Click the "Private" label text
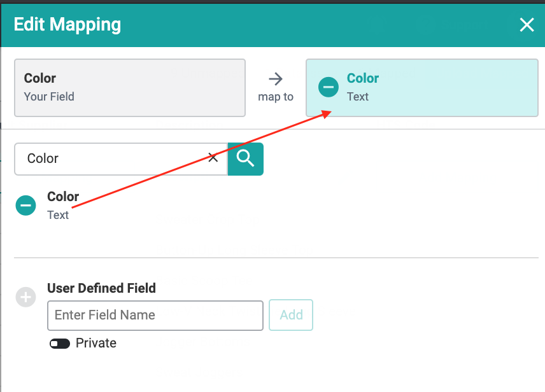 point(96,343)
